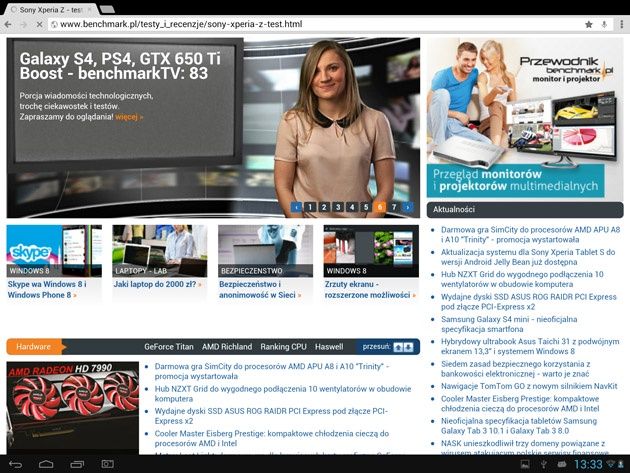Open the Bezpieczeństwo thumbnail
The height and width of the screenshot is (473, 630).
click(x=266, y=251)
